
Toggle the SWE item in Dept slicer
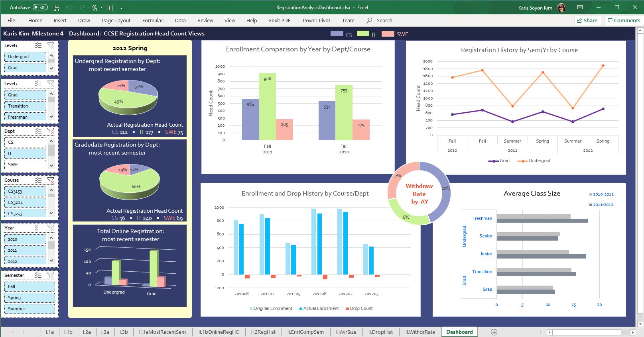point(25,165)
